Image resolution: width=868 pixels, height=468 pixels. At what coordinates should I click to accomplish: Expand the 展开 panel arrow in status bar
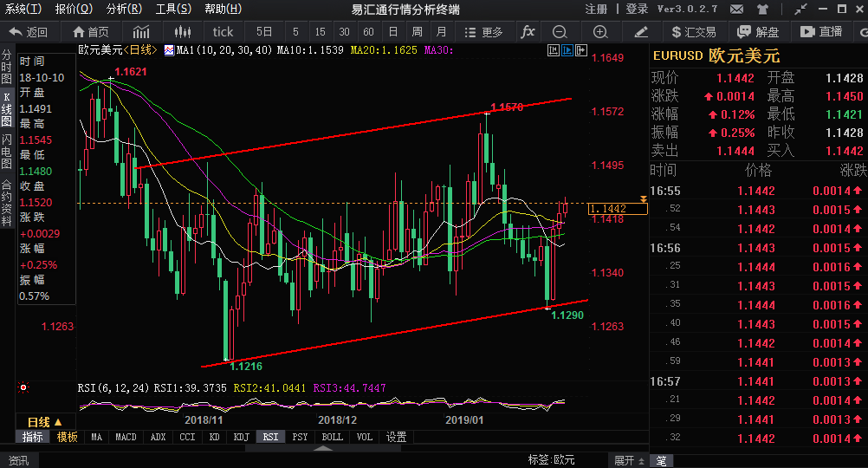(629, 459)
